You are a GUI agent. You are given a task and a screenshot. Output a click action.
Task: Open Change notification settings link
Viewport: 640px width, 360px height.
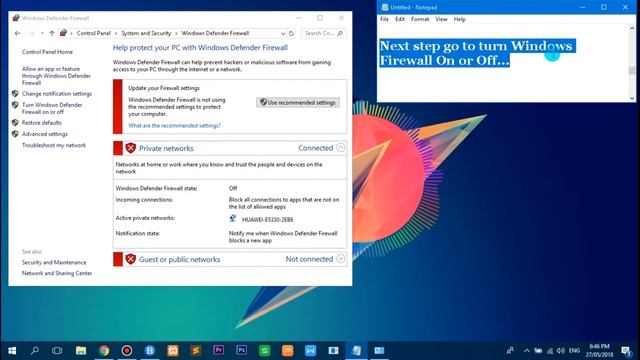pyautogui.click(x=57, y=94)
